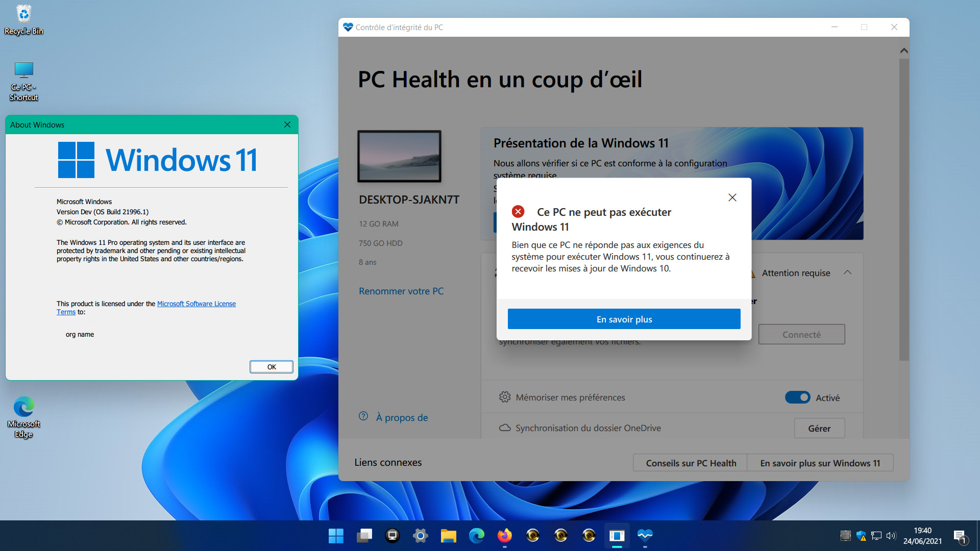Open the Renommer votre PC link
This screenshot has height=551, width=980.
pos(401,291)
